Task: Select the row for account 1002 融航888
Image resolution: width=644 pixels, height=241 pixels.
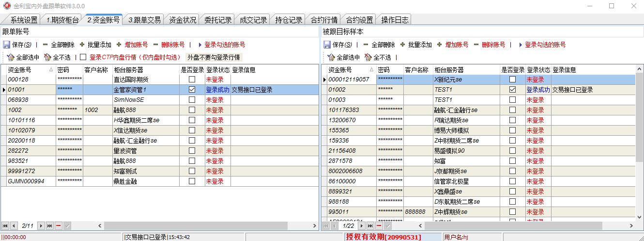Action: [x=160, y=110]
